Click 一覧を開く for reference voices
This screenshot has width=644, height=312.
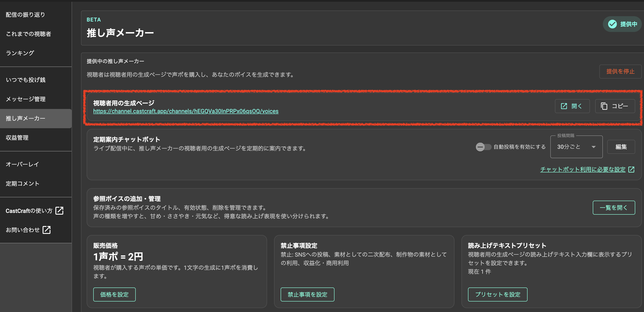[x=614, y=208]
